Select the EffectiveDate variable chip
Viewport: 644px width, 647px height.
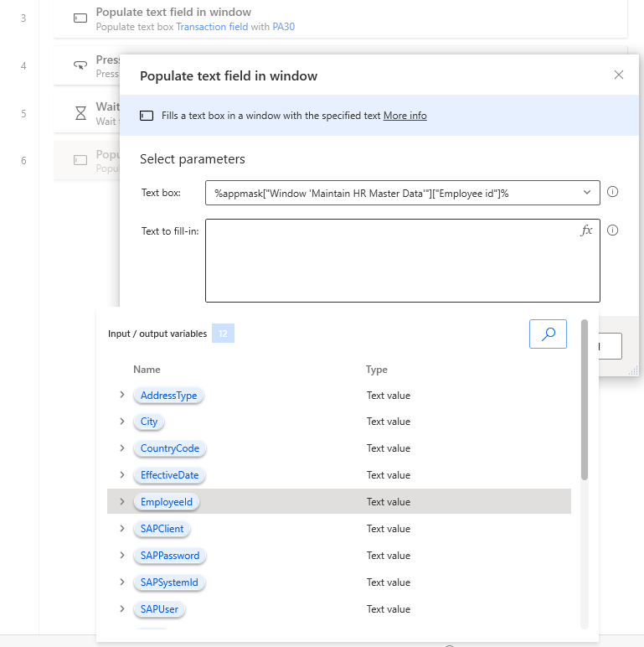169,475
